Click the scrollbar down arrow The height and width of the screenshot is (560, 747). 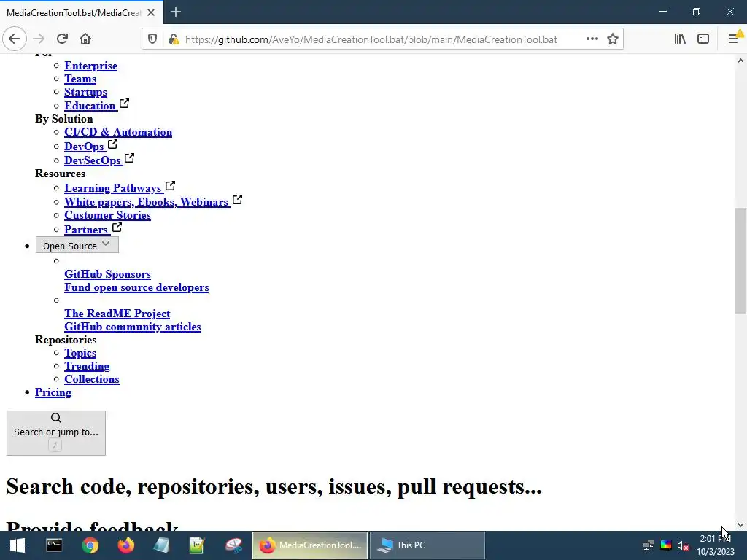click(740, 525)
